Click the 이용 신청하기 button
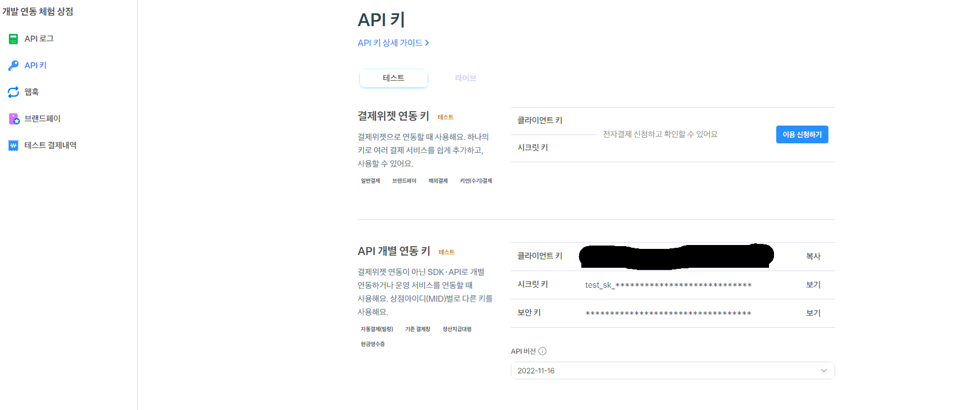Image resolution: width=980 pixels, height=410 pixels. [x=802, y=134]
